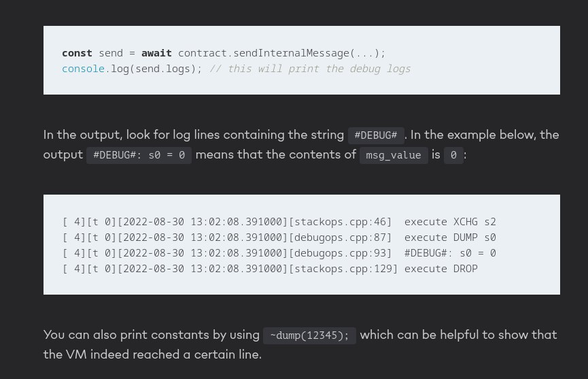The width and height of the screenshot is (588, 379).
Task: Click the log line 'execute DUMP s0'
Action: 450,238
